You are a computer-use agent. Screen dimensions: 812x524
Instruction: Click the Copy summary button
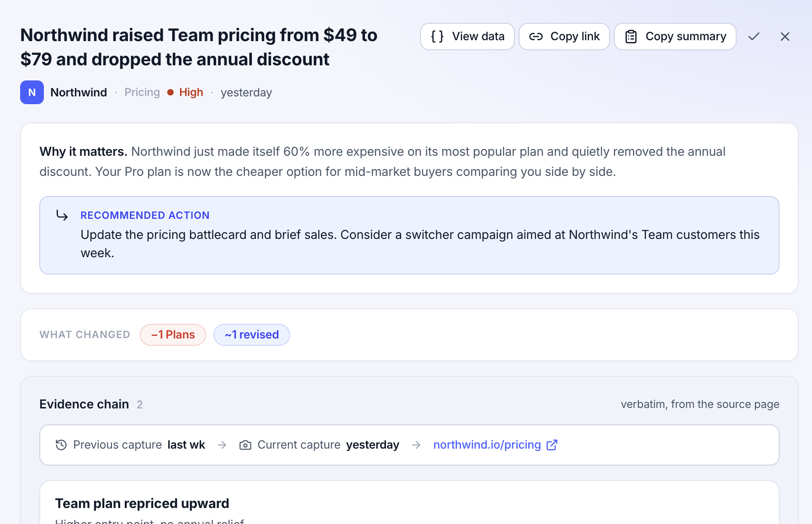pos(675,37)
